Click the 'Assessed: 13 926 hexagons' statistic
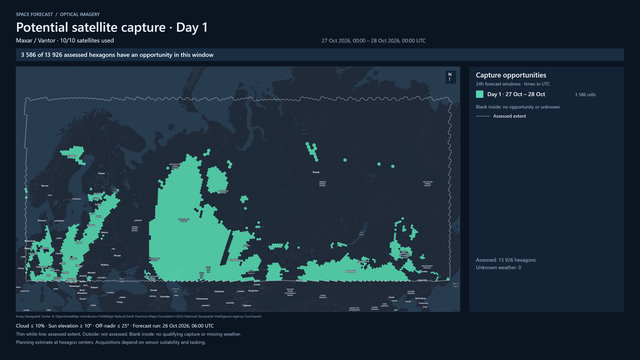This screenshot has width=640, height=360. click(x=506, y=260)
